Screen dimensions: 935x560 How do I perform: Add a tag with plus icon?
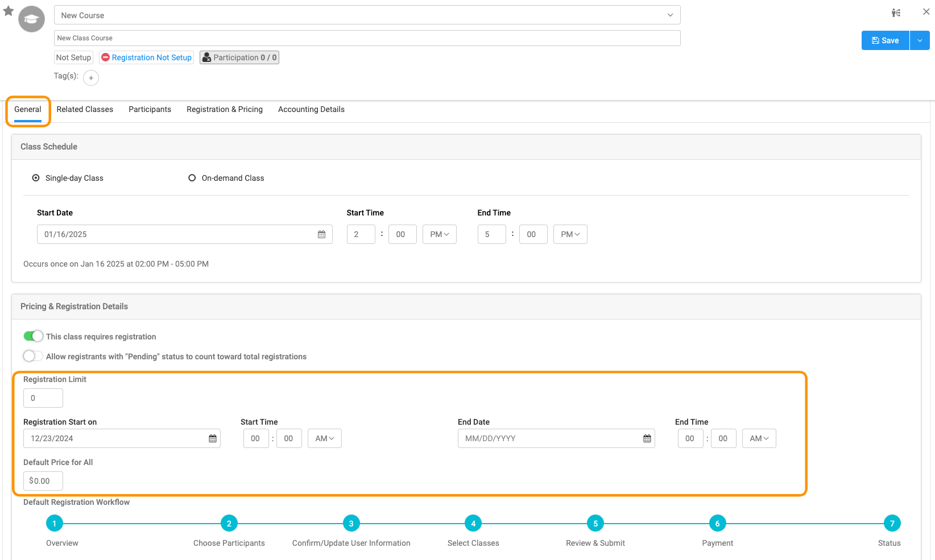click(91, 78)
